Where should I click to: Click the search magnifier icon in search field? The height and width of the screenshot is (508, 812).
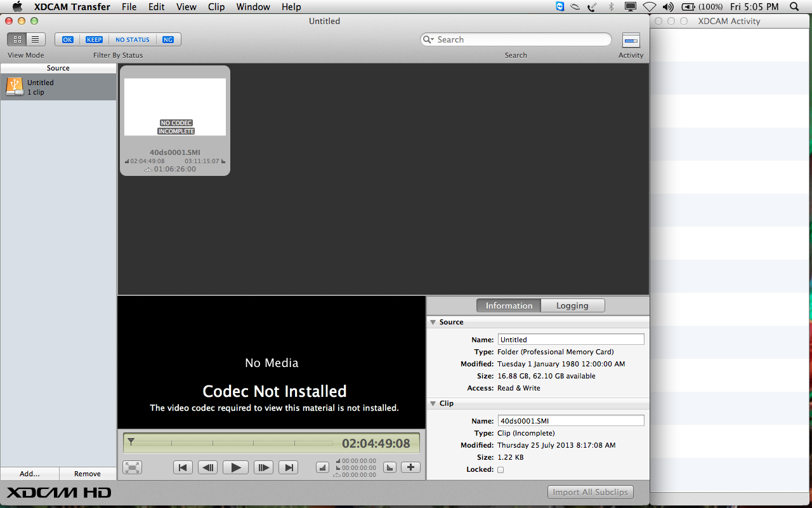click(429, 39)
